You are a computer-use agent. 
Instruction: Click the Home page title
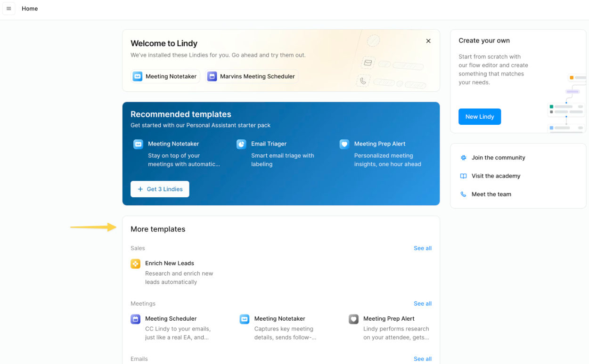click(x=30, y=8)
